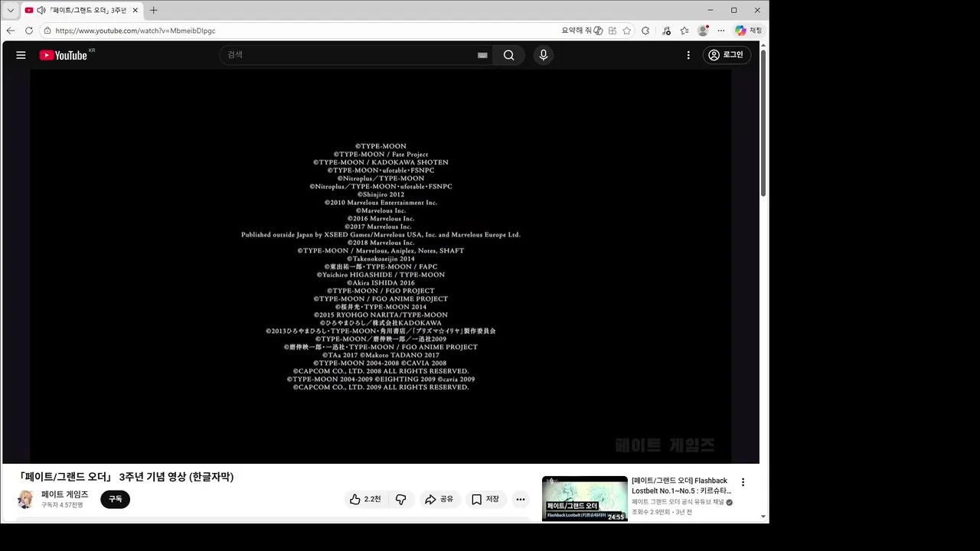This screenshot has width=980, height=551.
Task: Go to YouTube home via logo
Action: pyautogui.click(x=64, y=55)
